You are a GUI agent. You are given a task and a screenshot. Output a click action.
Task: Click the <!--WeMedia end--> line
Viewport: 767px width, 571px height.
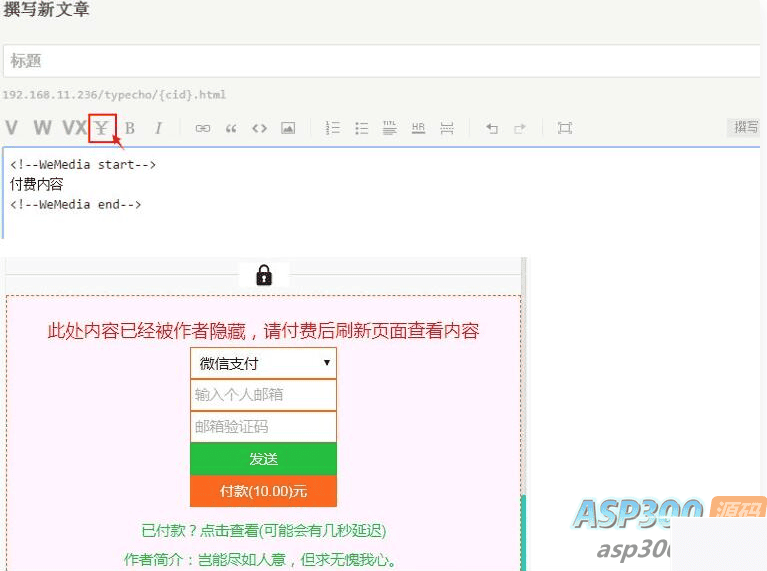(x=75, y=205)
